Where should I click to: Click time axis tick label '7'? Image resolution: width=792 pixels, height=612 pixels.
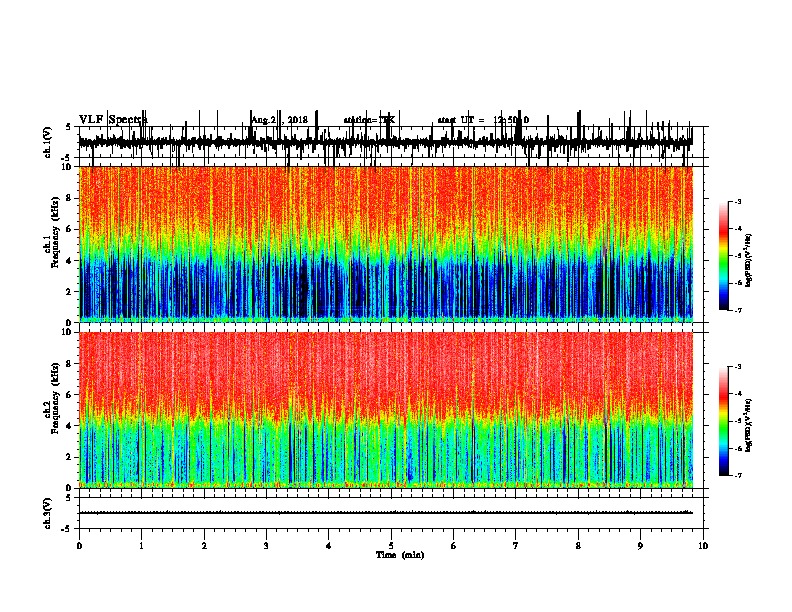point(516,545)
